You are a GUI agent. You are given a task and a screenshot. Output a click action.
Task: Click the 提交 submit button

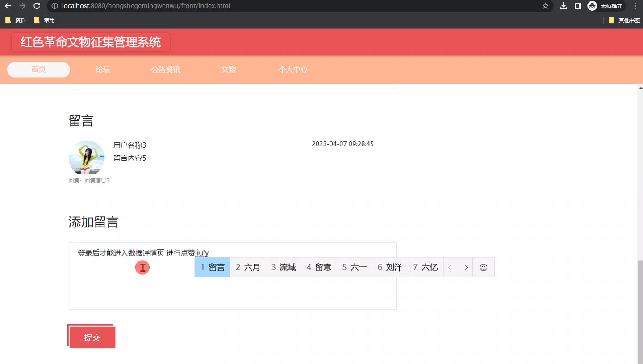pos(92,337)
